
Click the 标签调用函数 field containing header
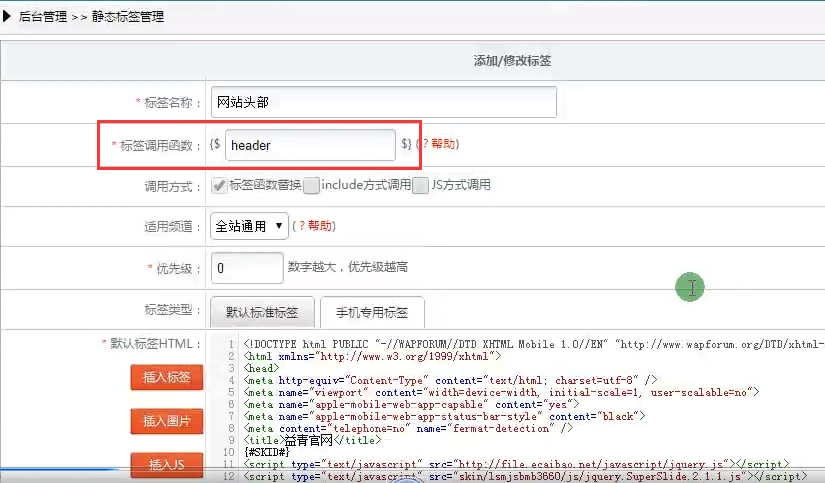point(310,145)
